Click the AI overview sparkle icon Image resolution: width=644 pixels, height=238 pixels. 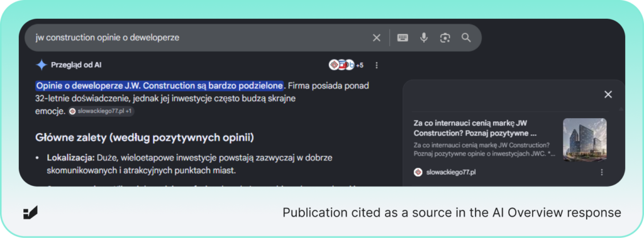[x=42, y=65]
